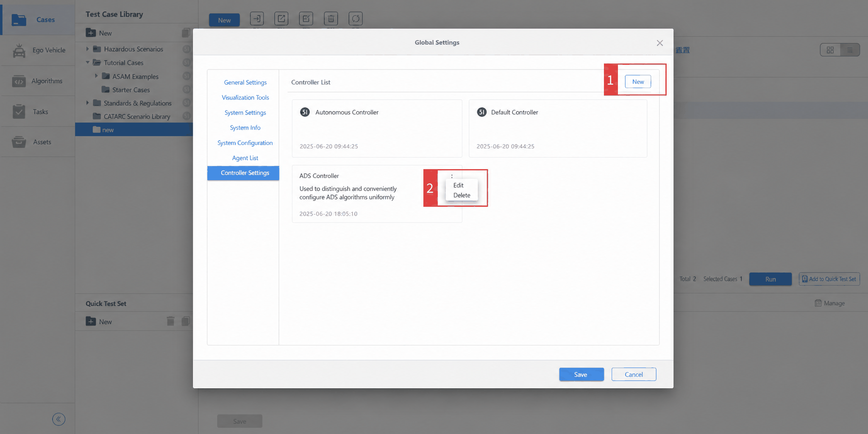The image size is (868, 434).
Task: Select the Autonomous Controller card
Action: click(377, 128)
